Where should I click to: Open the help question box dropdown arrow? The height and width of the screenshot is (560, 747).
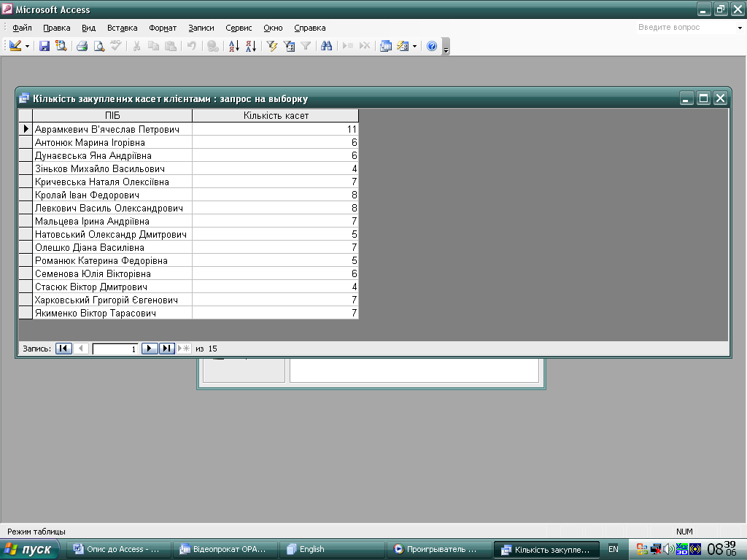[x=740, y=28]
